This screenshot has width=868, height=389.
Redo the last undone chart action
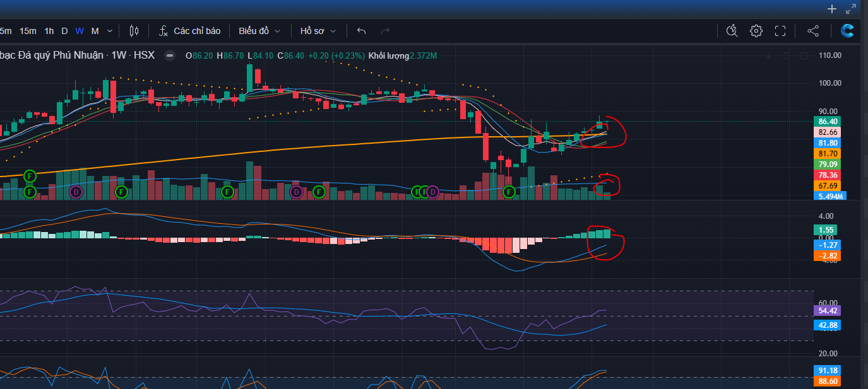385,31
